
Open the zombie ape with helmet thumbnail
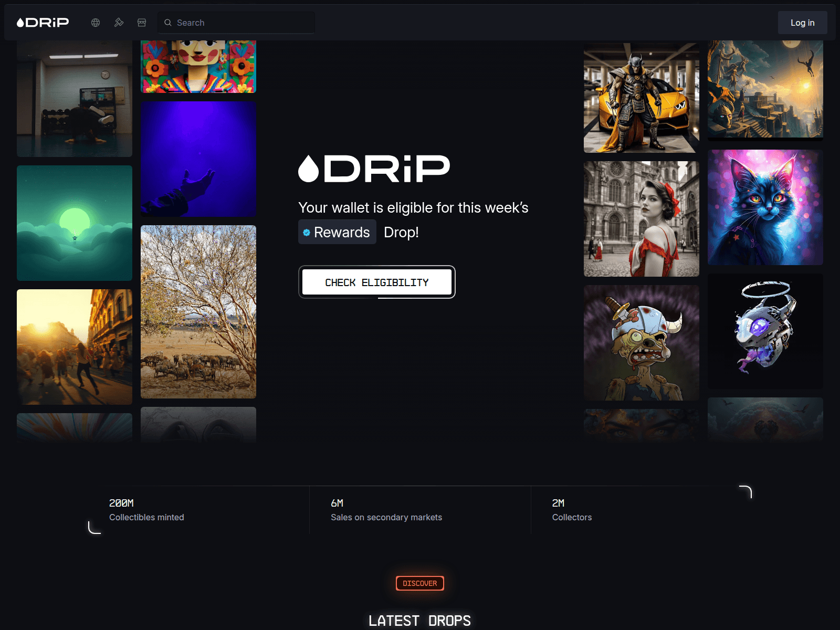click(x=642, y=343)
